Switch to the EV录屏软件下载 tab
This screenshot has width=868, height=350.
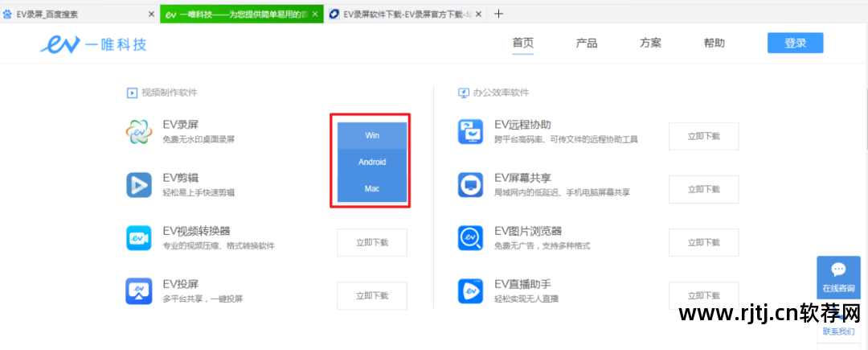(x=407, y=14)
